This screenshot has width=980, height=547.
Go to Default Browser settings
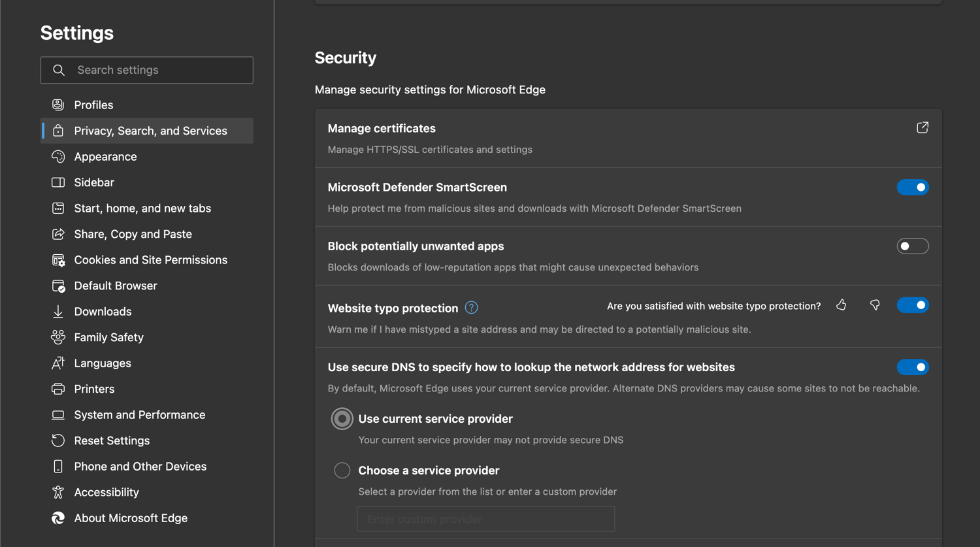coord(147,286)
